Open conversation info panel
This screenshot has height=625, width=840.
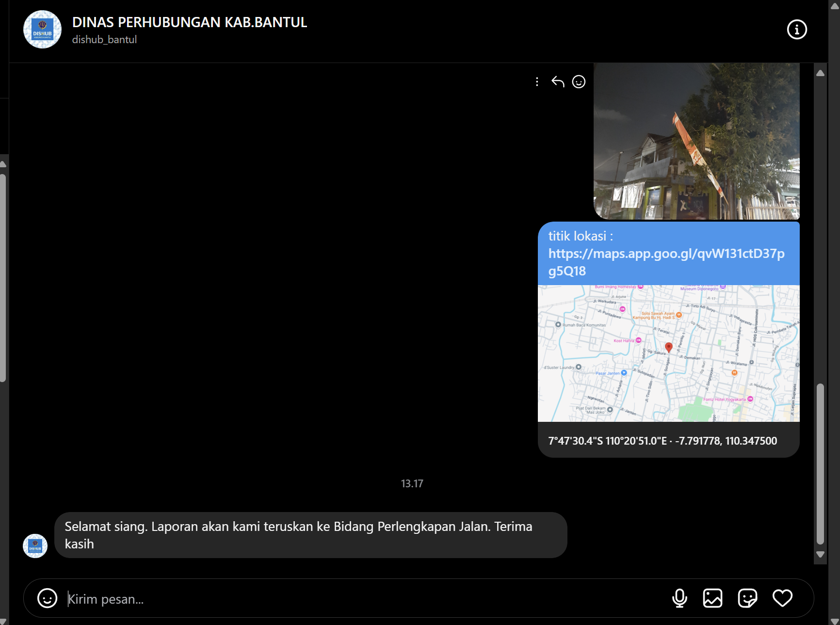click(796, 30)
